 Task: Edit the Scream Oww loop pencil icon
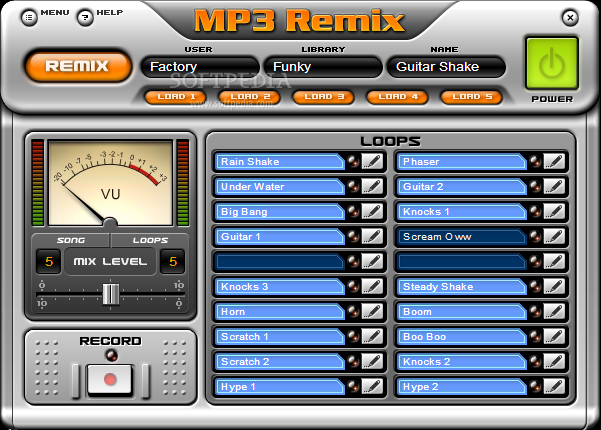[x=554, y=236]
